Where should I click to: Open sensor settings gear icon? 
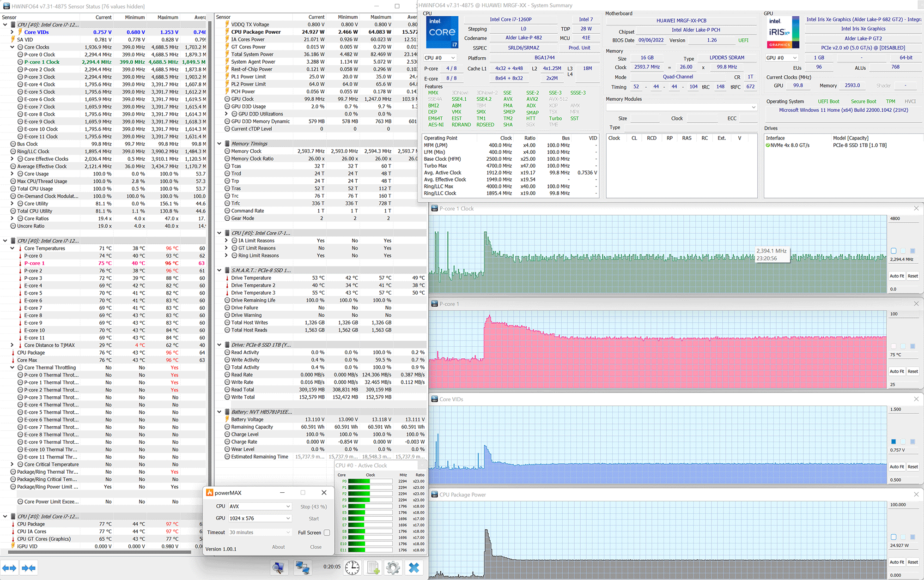(x=393, y=568)
